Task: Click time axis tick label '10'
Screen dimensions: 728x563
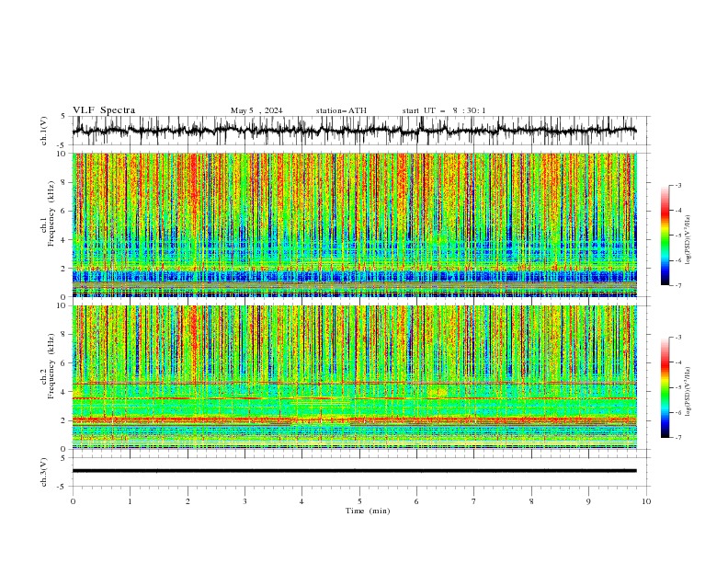Action: pos(646,501)
